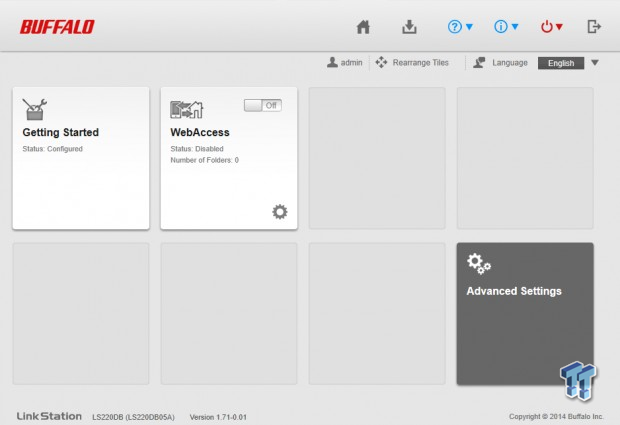
Task: Expand the red power menu arrow
Action: [x=559, y=27]
